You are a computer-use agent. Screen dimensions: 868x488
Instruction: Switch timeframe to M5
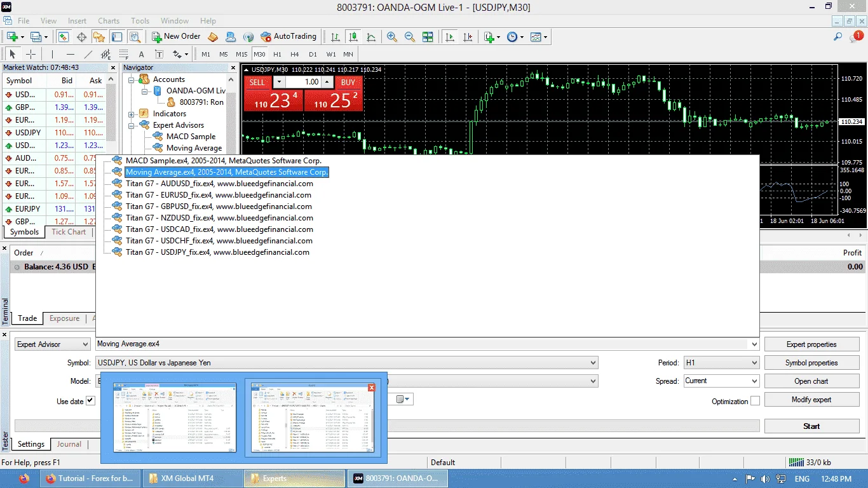(224, 54)
